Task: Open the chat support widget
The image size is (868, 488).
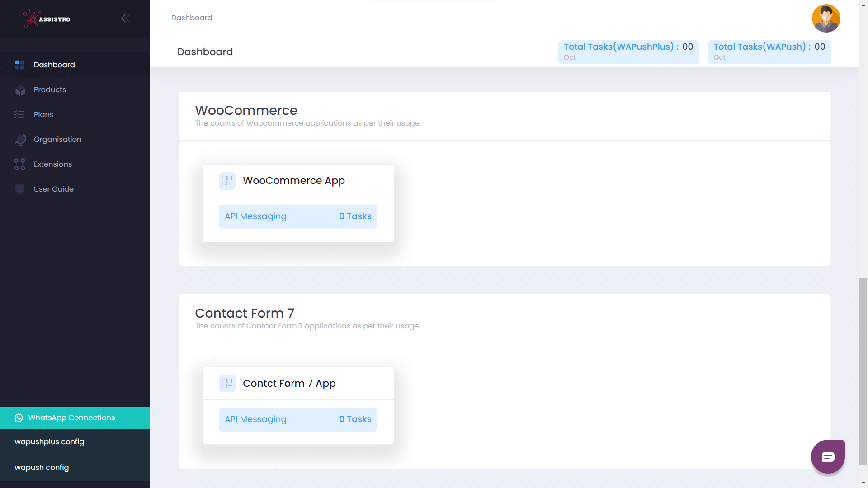Action: (x=828, y=456)
